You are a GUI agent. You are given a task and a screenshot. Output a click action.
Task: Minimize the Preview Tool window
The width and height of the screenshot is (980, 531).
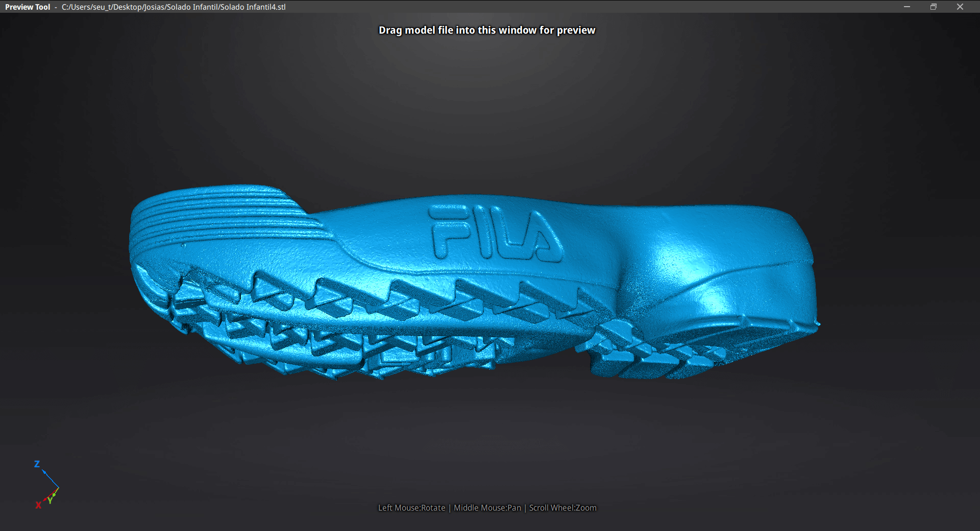click(907, 7)
